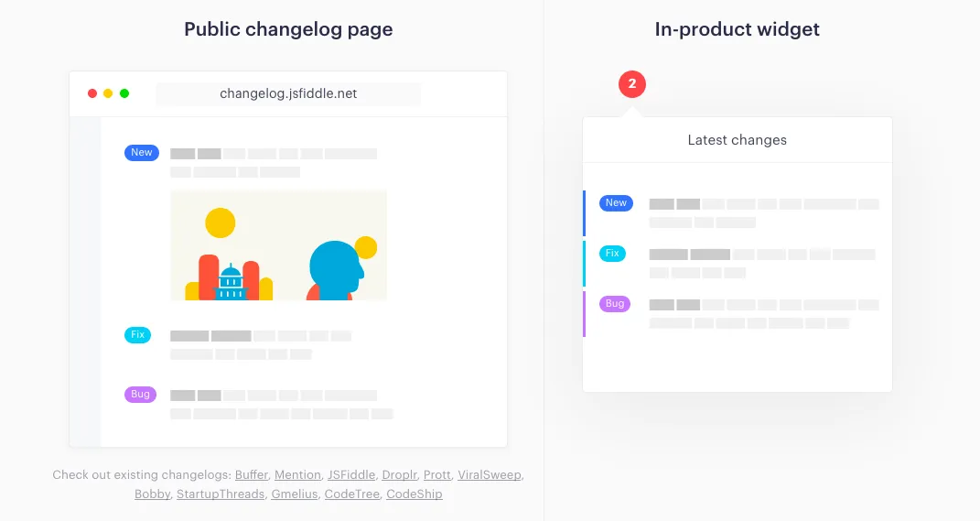This screenshot has width=980, height=521.
Task: Select the New badge in Latest changes widget
Action: (616, 202)
